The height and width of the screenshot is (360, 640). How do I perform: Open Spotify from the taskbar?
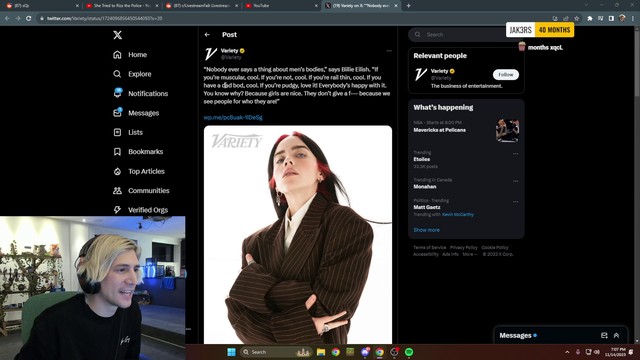(409, 352)
